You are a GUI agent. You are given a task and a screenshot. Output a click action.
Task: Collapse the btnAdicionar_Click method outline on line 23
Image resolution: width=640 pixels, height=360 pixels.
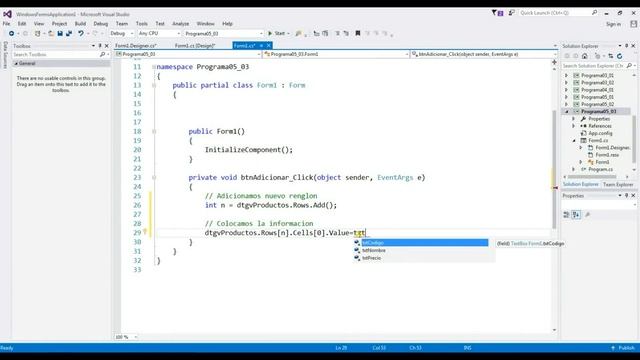[x=154, y=178]
